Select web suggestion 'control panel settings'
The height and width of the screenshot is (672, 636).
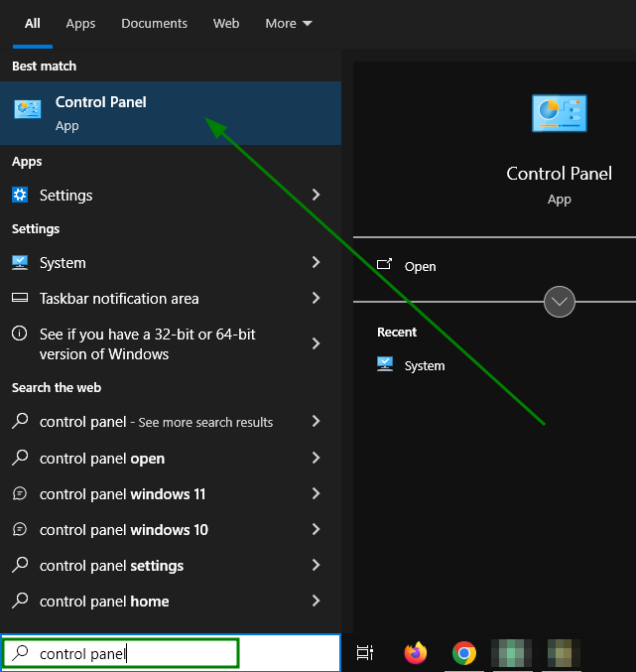pyautogui.click(x=171, y=565)
